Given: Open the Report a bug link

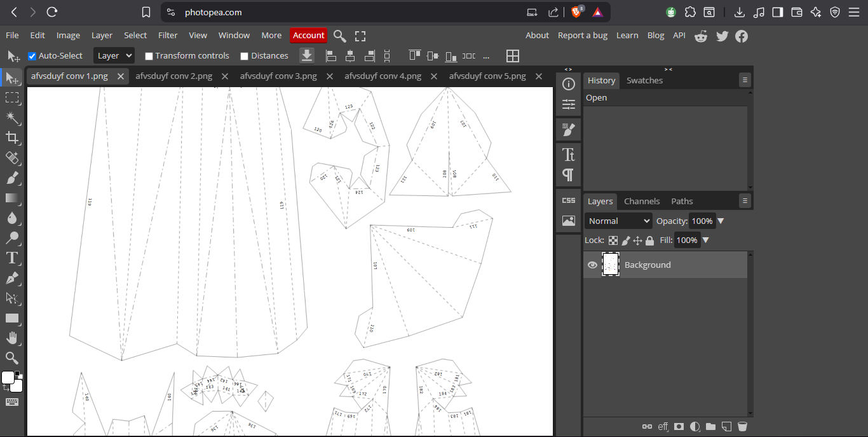Looking at the screenshot, I should point(583,36).
